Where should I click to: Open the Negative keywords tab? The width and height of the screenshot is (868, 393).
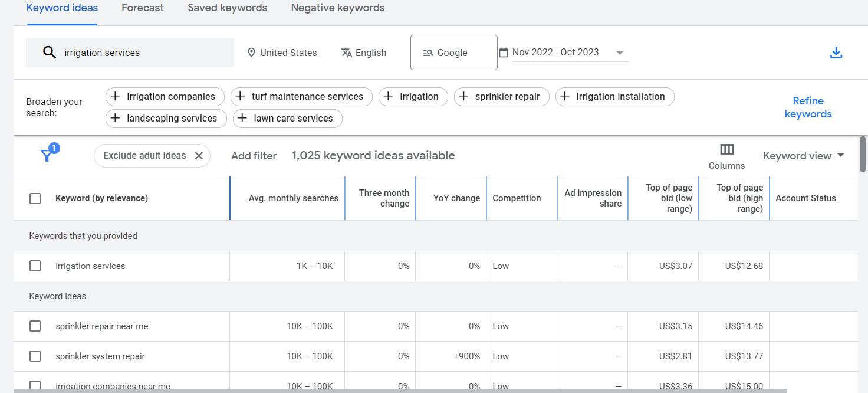click(x=338, y=8)
